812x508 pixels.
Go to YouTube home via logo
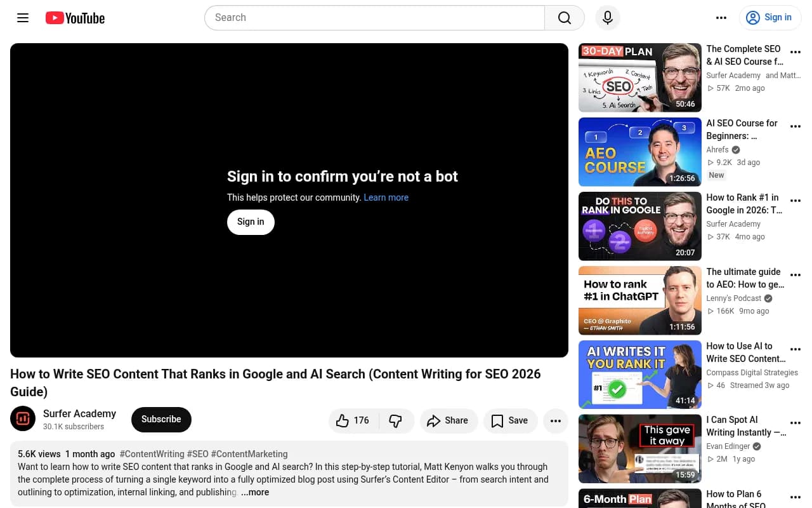coord(75,18)
